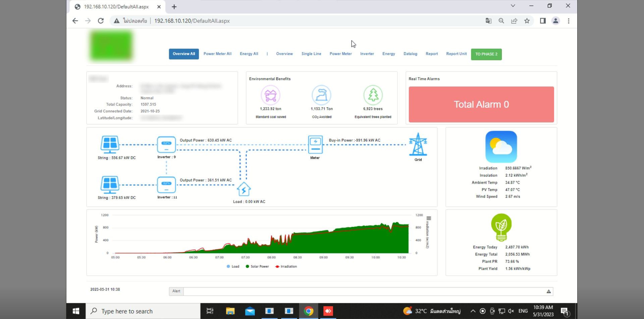
Task: Show hidden system tray icons chevron
Action: (473, 311)
